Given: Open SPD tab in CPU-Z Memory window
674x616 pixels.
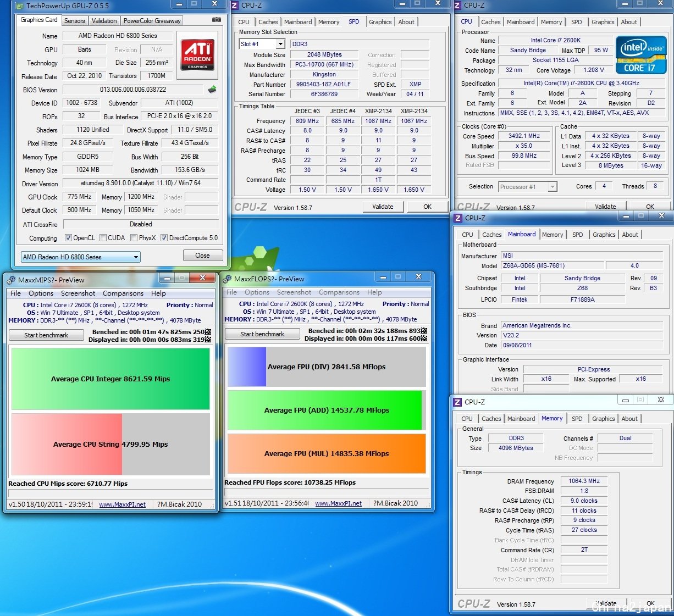Looking at the screenshot, I should tap(577, 419).
